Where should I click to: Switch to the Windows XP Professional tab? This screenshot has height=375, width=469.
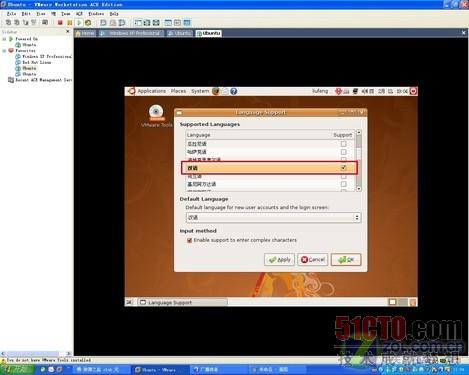tap(131, 33)
